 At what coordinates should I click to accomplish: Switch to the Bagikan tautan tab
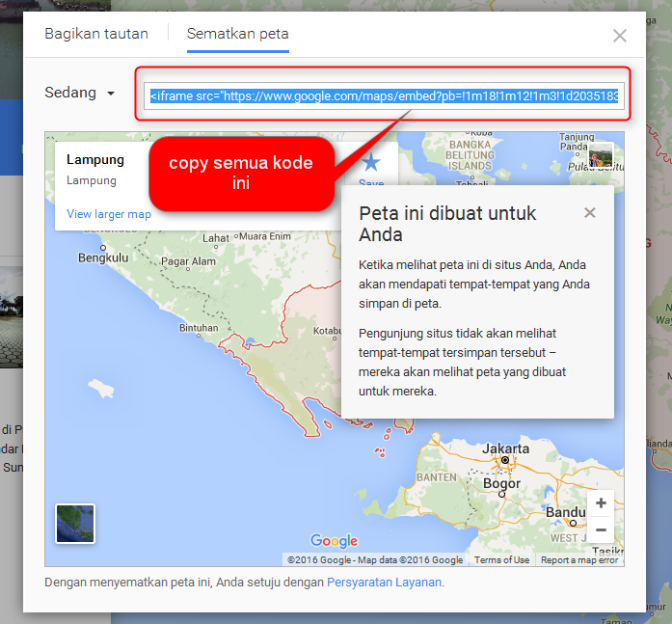[x=96, y=34]
